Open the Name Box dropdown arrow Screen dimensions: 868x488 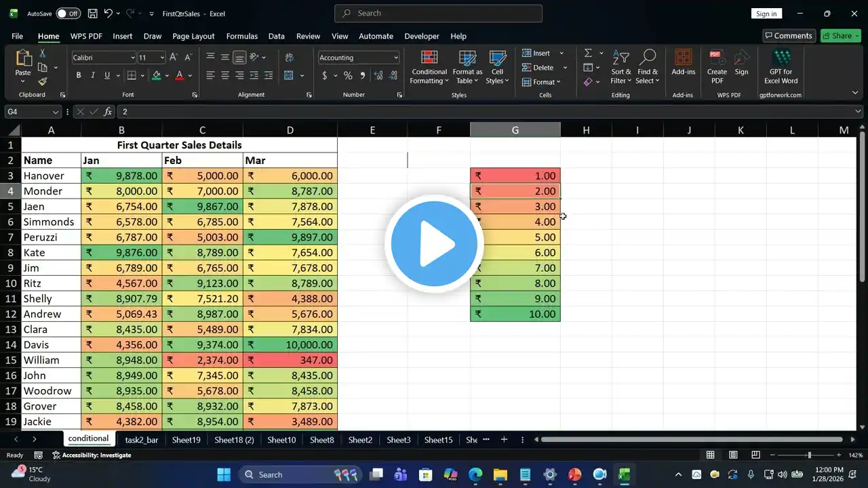pyautogui.click(x=56, y=112)
